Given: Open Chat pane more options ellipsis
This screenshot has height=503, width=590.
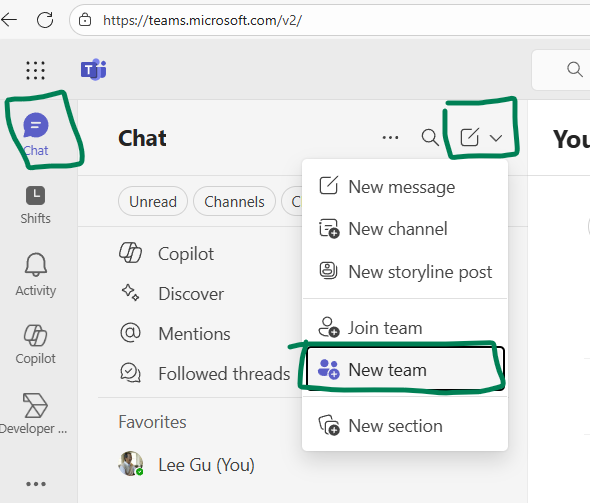Looking at the screenshot, I should pyautogui.click(x=390, y=138).
